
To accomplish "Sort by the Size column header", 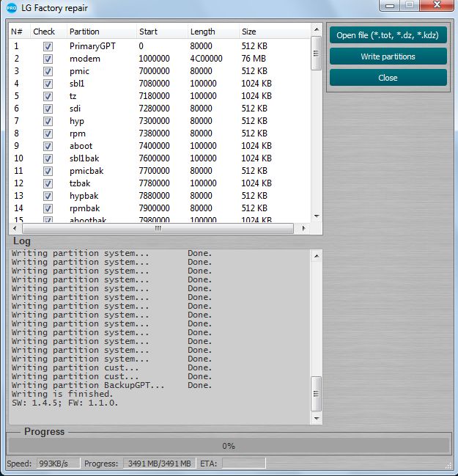I will 275,32.
